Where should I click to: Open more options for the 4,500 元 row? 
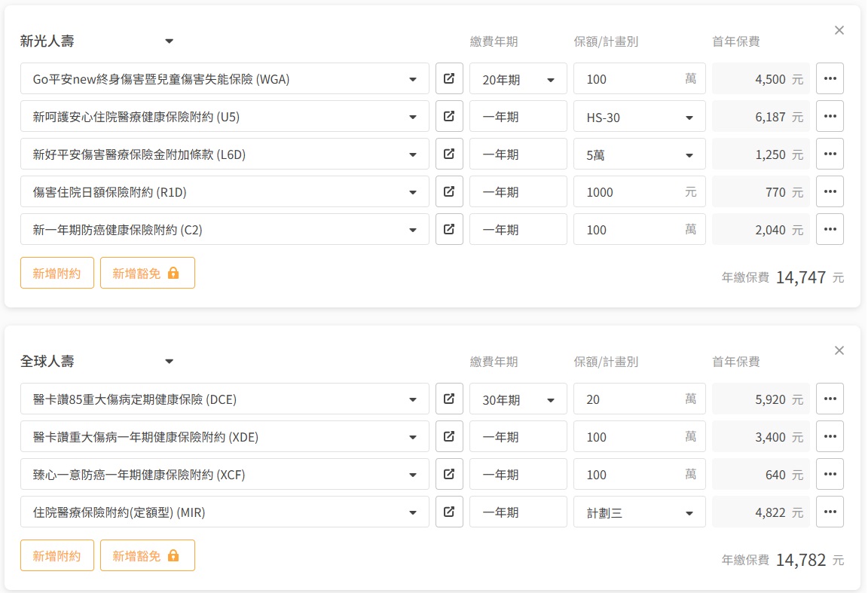pyautogui.click(x=830, y=78)
